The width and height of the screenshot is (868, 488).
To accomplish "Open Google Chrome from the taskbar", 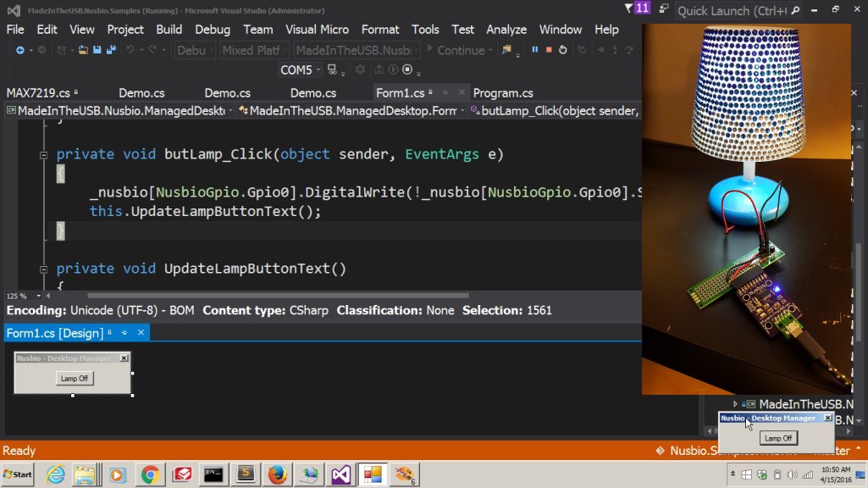I will pos(149,474).
